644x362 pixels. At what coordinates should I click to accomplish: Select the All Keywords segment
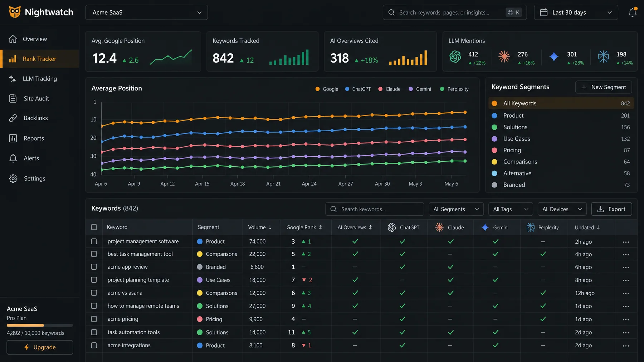(561, 103)
